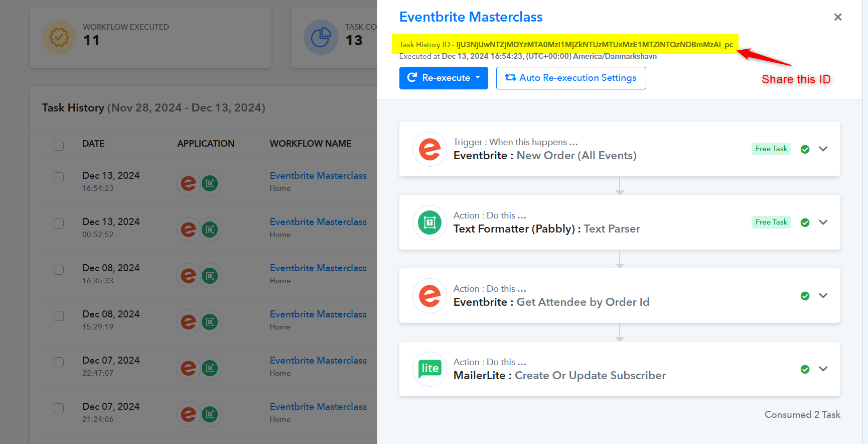Open the Re-execute dropdown button

tap(444, 78)
